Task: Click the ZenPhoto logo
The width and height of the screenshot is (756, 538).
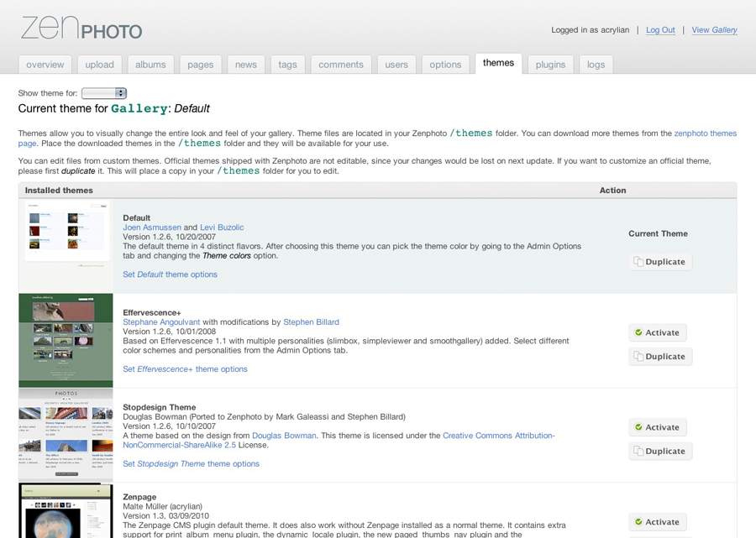Action: (x=81, y=28)
